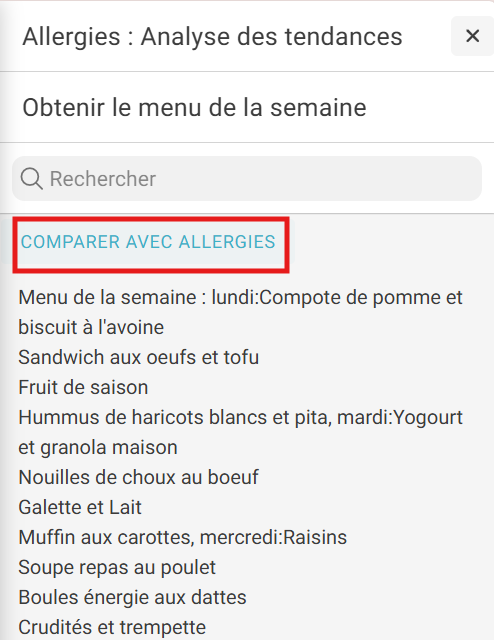Click the 'Boules énergie aux dattes' line

click(x=133, y=597)
